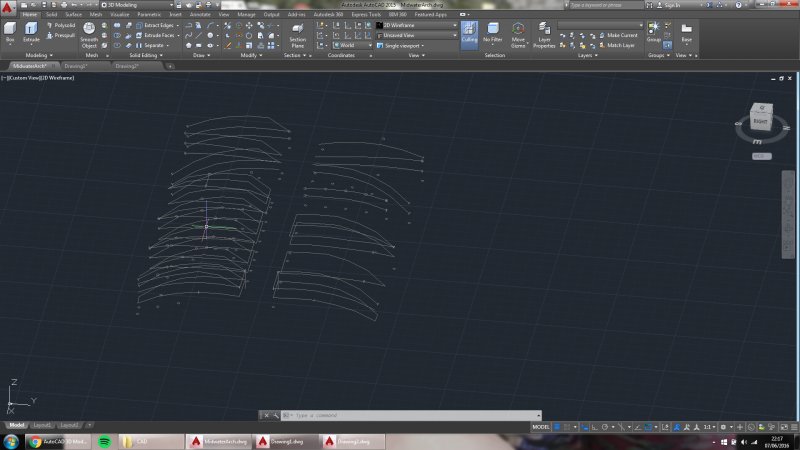Select the Move Gizmo tool
Image resolution: width=800 pixels, height=450 pixels.
(518, 36)
